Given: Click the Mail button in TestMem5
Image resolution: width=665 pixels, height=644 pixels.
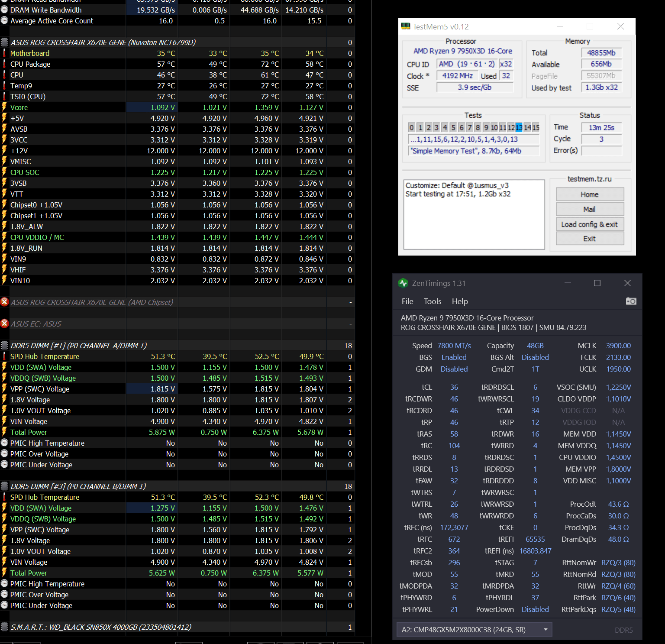Looking at the screenshot, I should (590, 209).
